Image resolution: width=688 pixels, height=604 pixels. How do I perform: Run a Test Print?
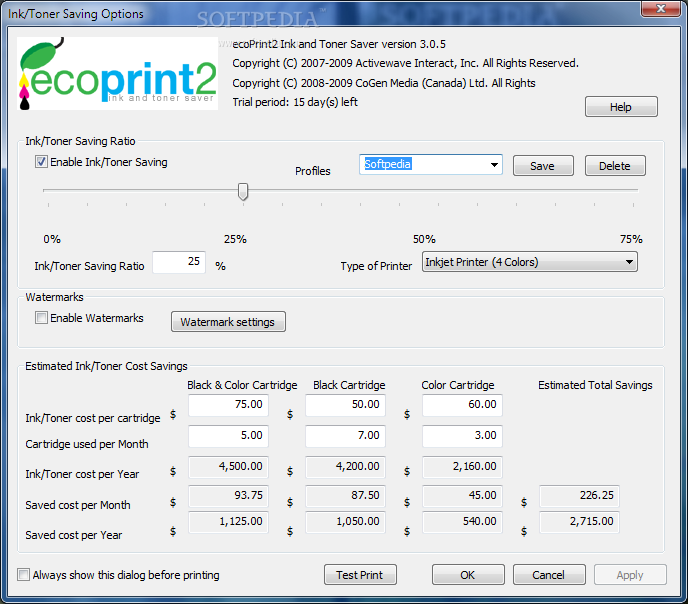click(x=360, y=575)
